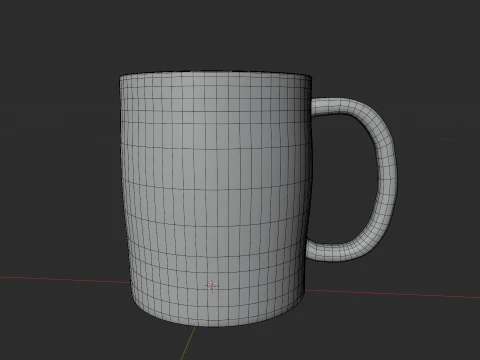Click the orange object origin point
The width and height of the screenshot is (480, 360).
click(212, 286)
